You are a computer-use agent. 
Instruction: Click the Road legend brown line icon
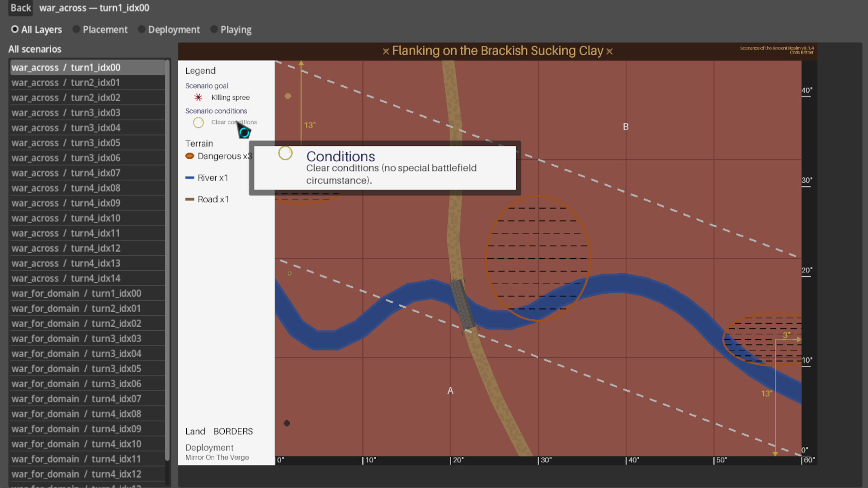(x=189, y=199)
